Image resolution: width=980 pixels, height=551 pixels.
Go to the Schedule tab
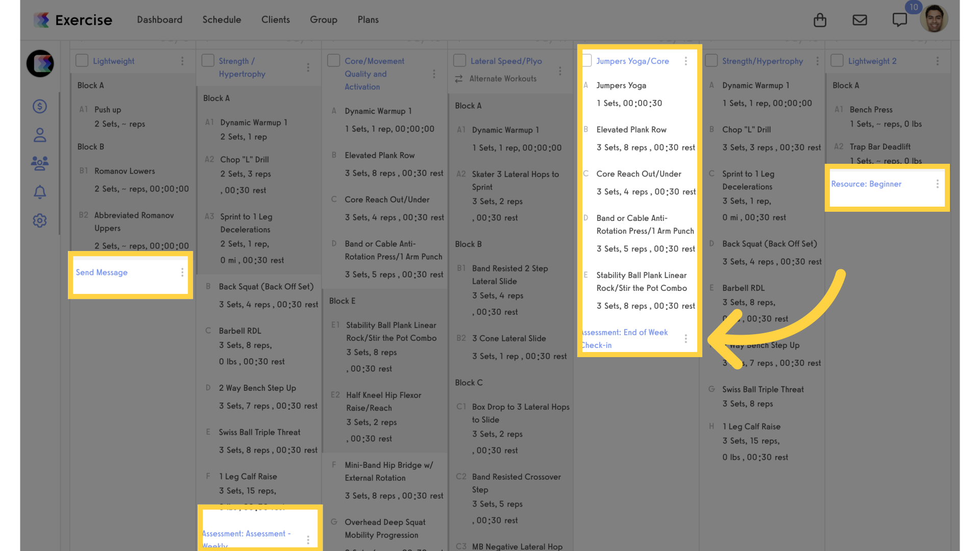(222, 19)
